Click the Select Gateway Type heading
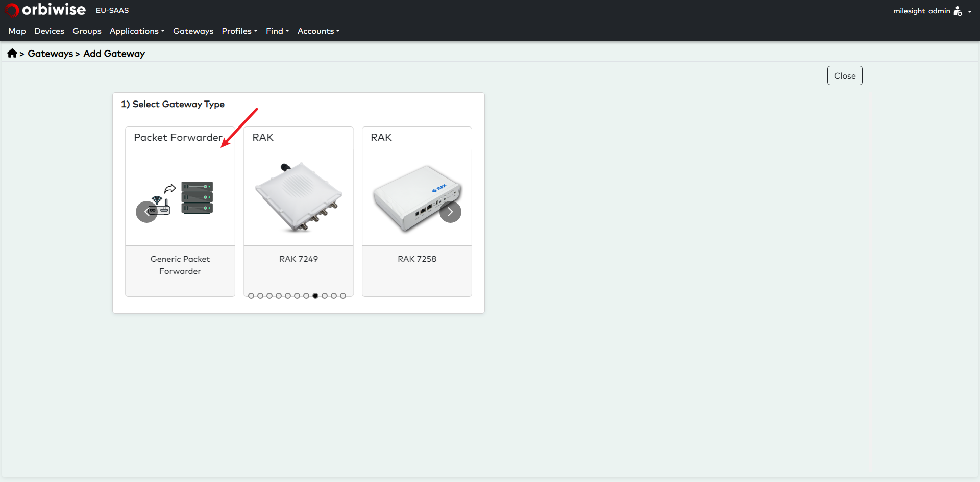Screen dimensions: 980x482 coord(173,104)
